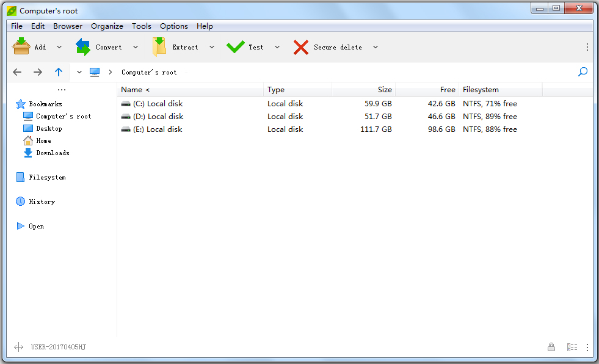Sort by the Type column header

pos(297,90)
